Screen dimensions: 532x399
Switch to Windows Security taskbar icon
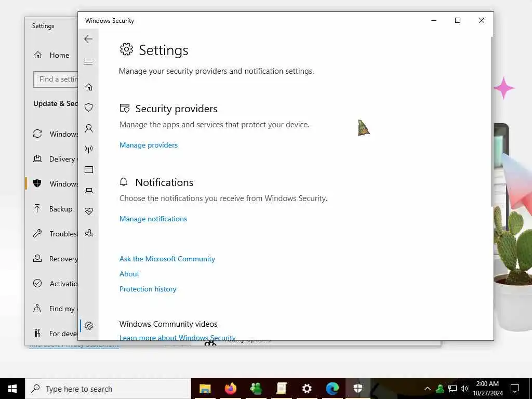coord(358,389)
